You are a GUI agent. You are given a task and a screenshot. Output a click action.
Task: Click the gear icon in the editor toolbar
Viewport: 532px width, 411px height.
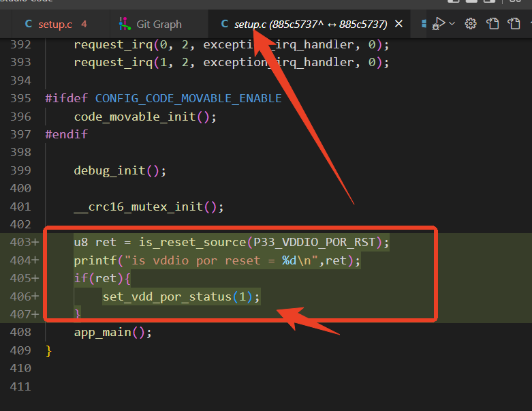[471, 24]
